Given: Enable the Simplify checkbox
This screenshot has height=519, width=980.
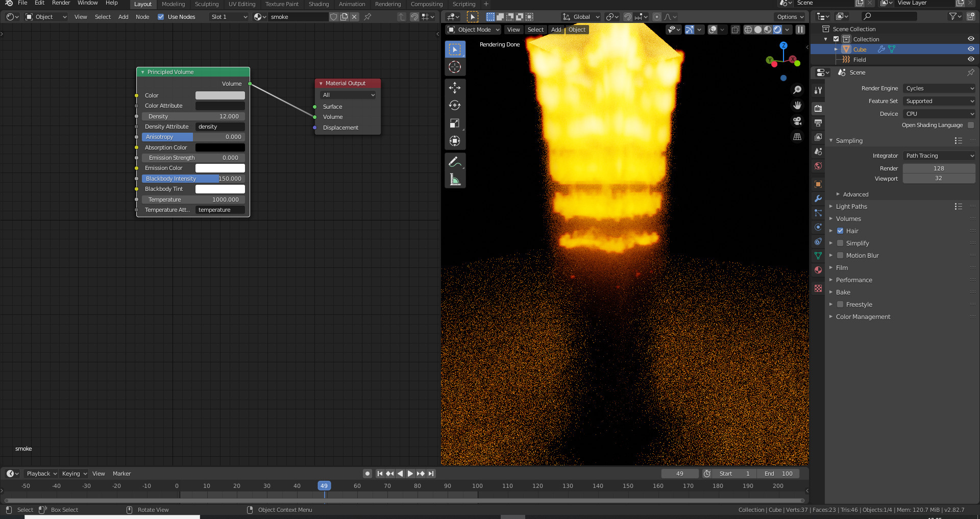Looking at the screenshot, I should coord(840,243).
